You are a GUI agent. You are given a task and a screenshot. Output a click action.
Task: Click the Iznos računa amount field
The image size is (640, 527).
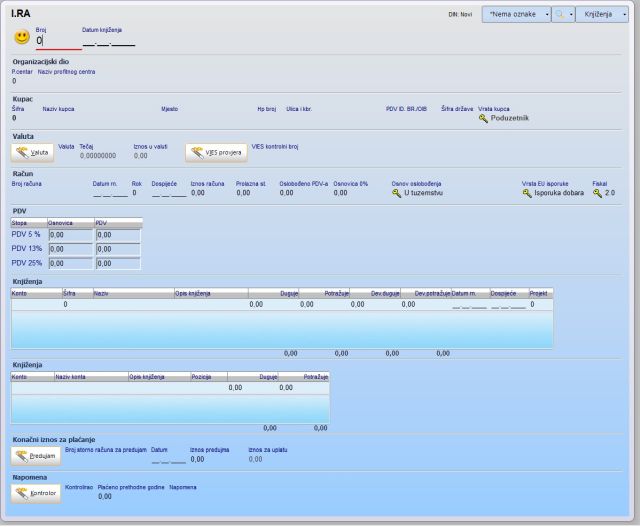(x=198, y=193)
